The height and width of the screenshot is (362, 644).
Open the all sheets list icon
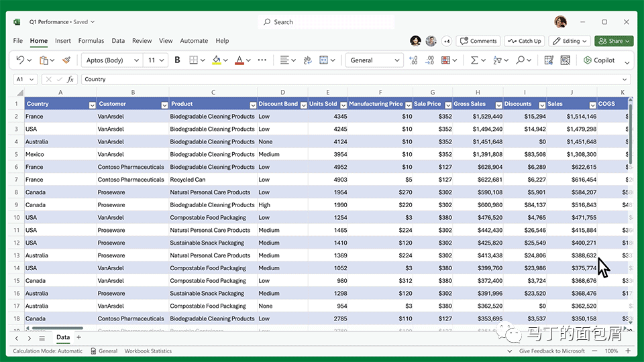(x=42, y=338)
